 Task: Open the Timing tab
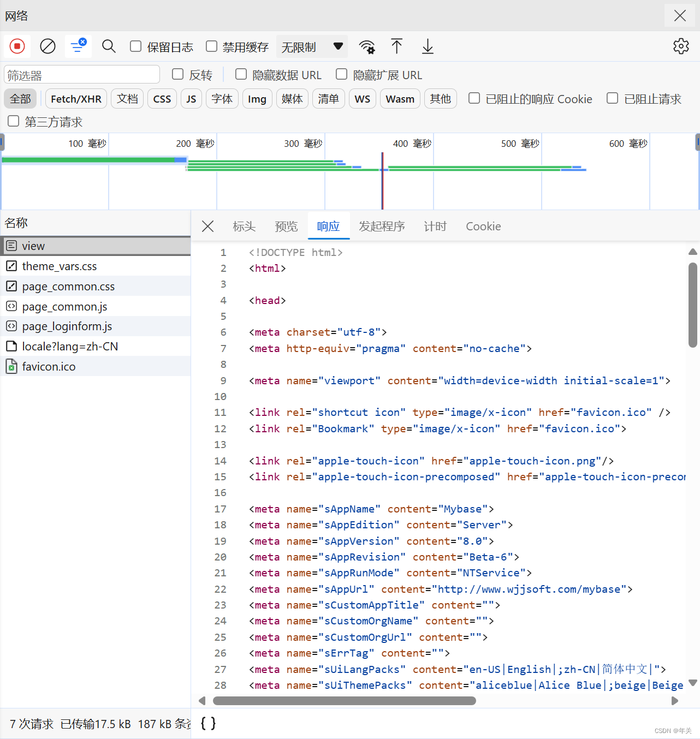(435, 226)
